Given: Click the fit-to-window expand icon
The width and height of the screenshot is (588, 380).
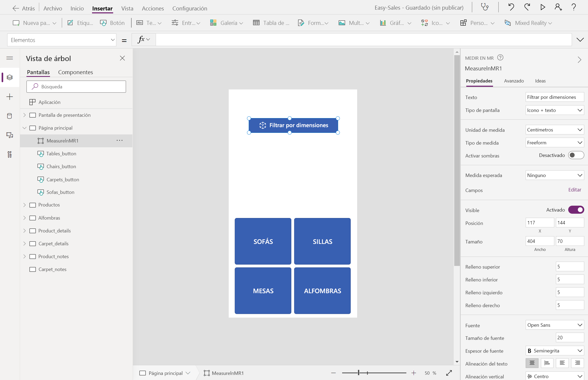Looking at the screenshot, I should pyautogui.click(x=449, y=373).
